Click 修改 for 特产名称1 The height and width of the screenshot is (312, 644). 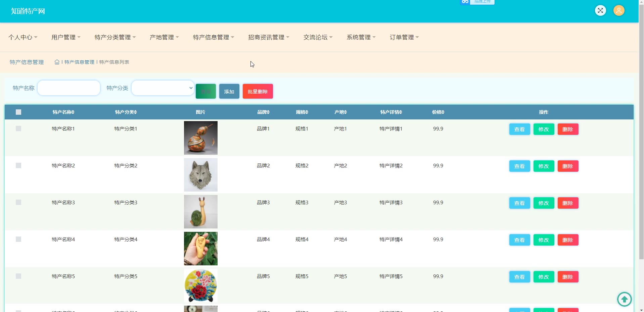(x=544, y=129)
